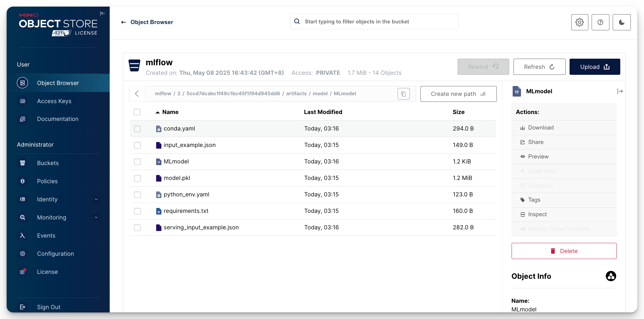
Task: Open Policies via its shield icon
Action: 22,181
